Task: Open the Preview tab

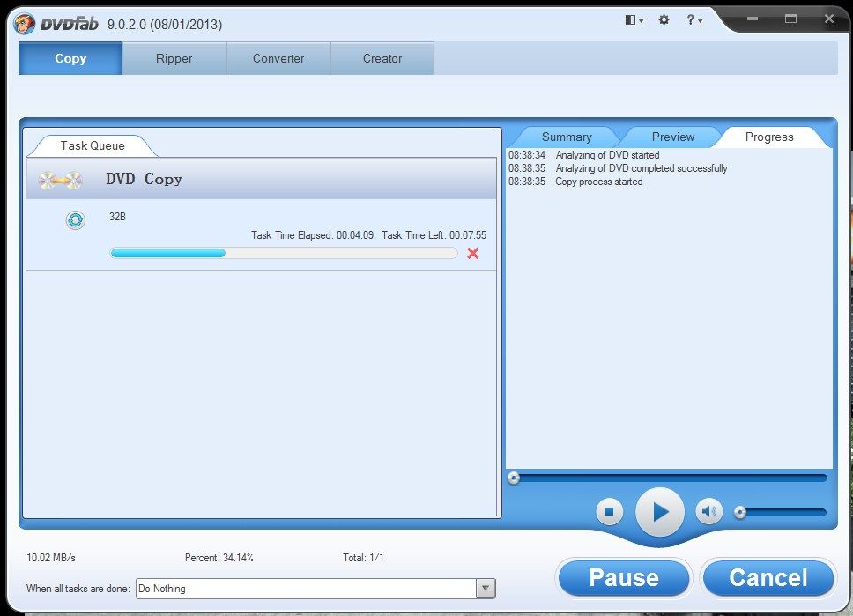Action: tap(673, 137)
